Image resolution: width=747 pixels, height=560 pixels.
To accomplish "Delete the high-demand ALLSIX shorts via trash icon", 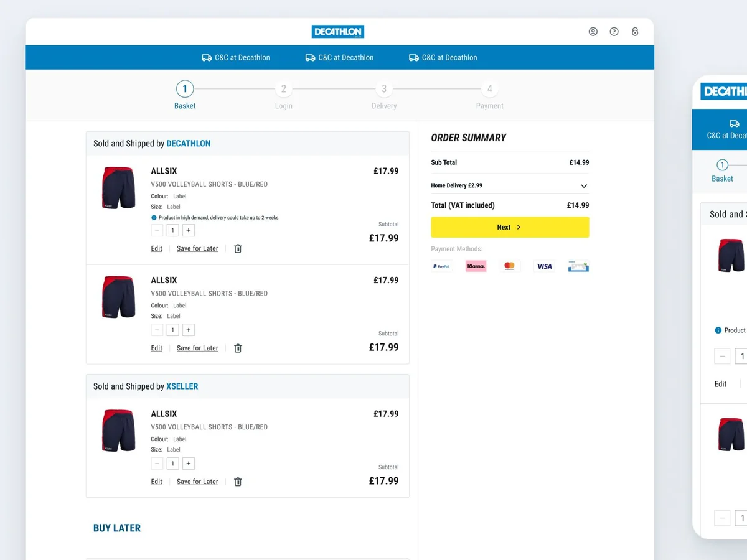I will click(x=238, y=248).
